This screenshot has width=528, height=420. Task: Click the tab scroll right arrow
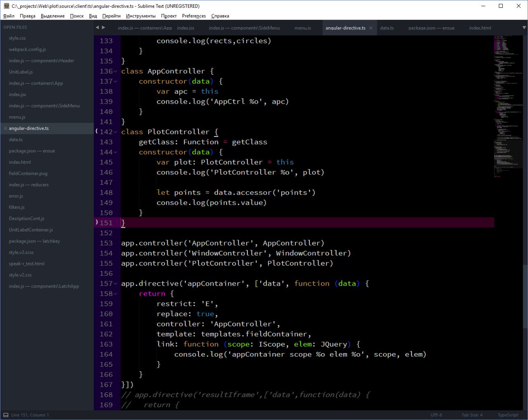[x=104, y=28]
